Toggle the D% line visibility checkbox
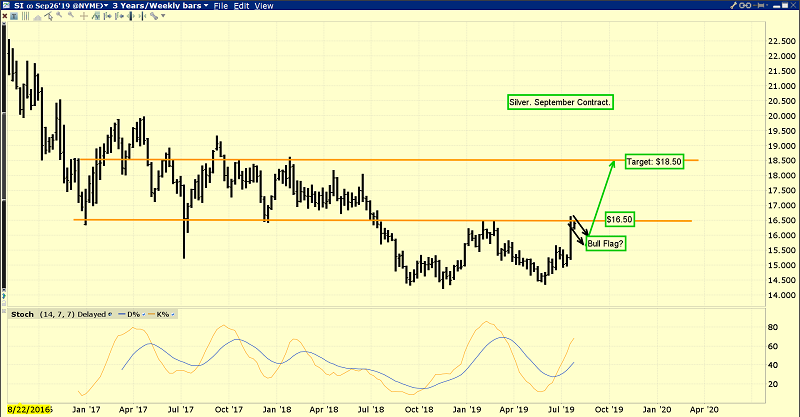 (143, 314)
